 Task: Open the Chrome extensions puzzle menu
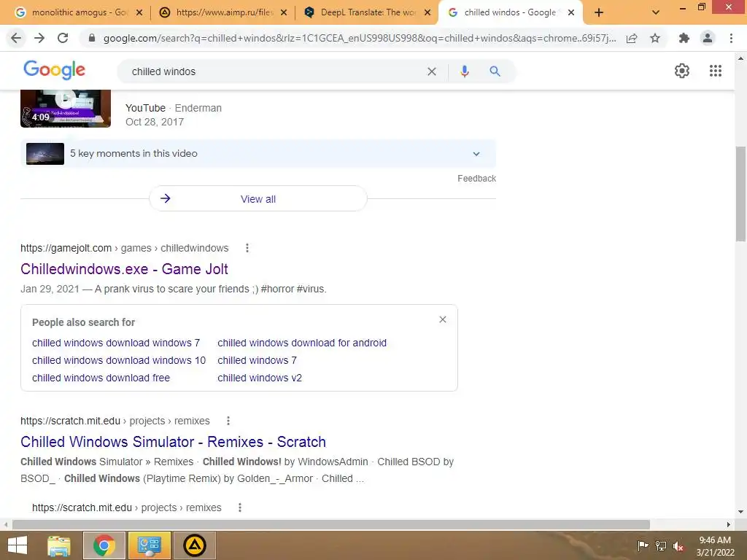(684, 38)
